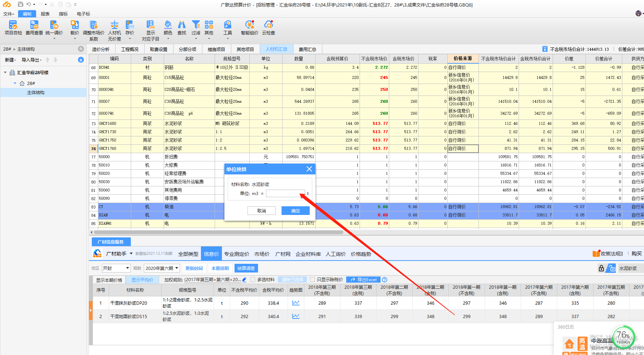Collapse the 汇金华府28号楼 tree node
The height and width of the screenshot is (355, 644).
pos(5,73)
